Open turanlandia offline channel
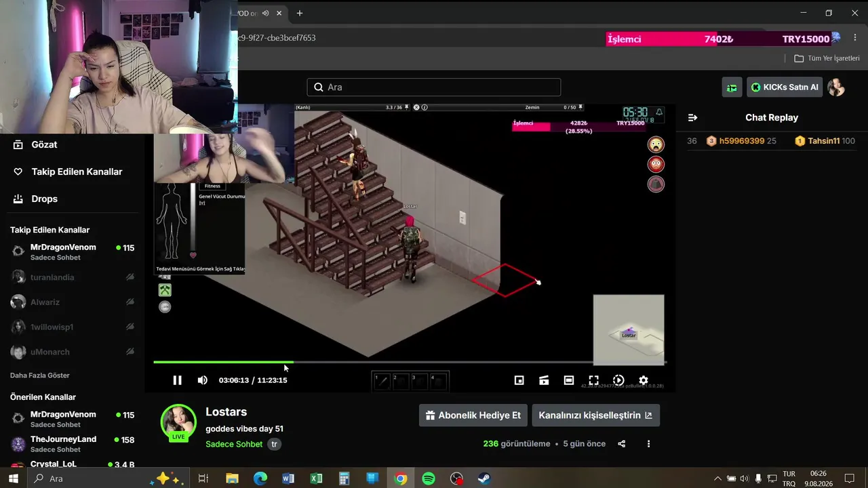This screenshot has height=488, width=868. (x=72, y=277)
